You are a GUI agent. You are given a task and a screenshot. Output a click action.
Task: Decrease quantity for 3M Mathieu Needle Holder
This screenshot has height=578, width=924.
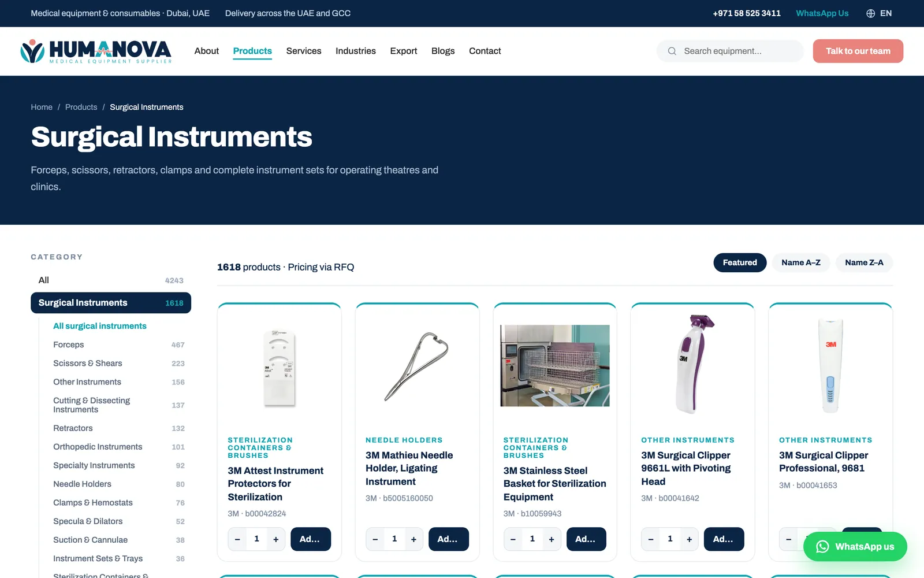(375, 539)
